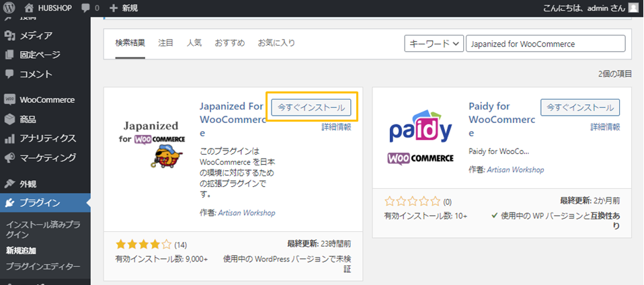
Task: Click the Japanized for WooCommerce plugin thumbnail
Action: click(151, 143)
